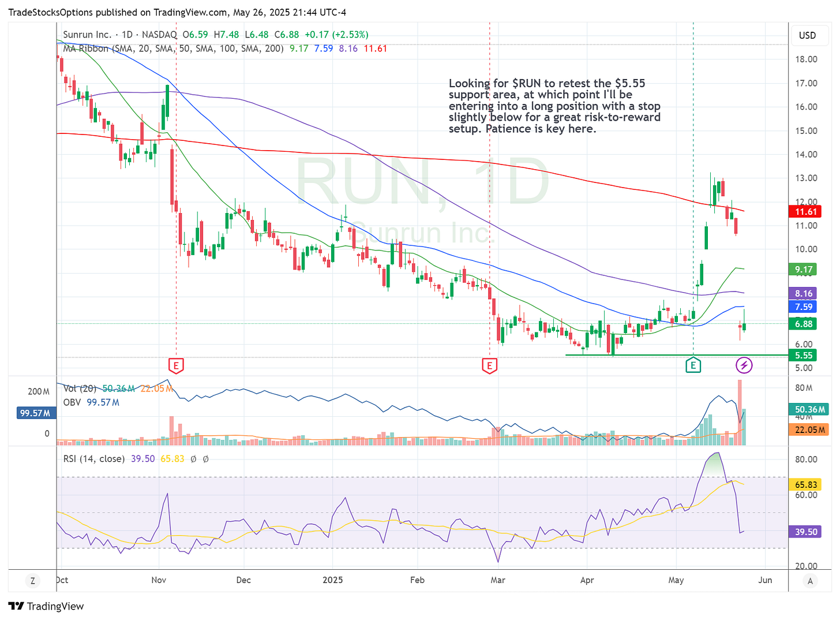Click the green 5.55 support level label
Screen dimensions: 840x620
point(804,356)
